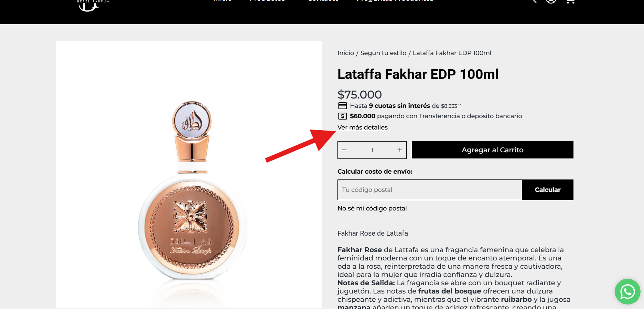Viewport: 644px width, 309px height.
Task: Increase quantity with the plus button
Action: [400, 150]
